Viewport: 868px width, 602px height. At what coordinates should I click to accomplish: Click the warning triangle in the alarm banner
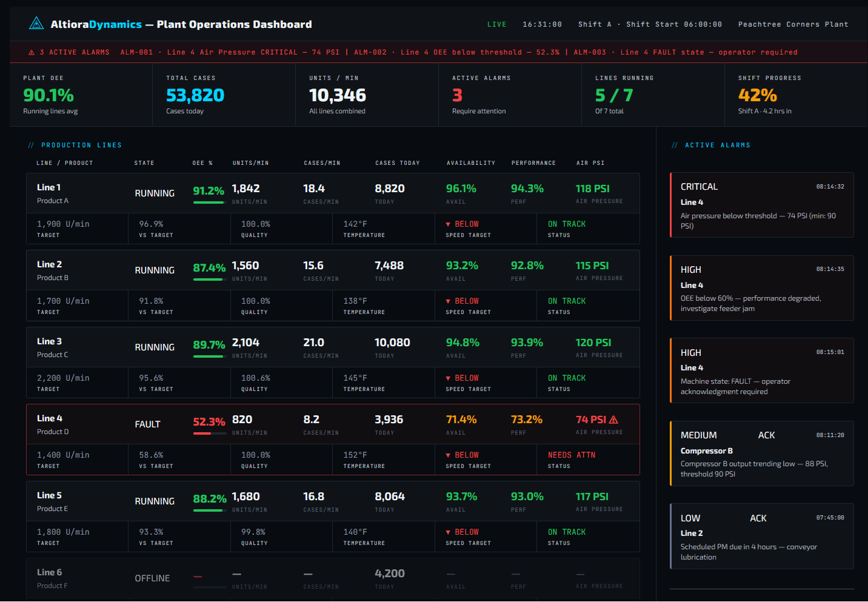point(31,52)
